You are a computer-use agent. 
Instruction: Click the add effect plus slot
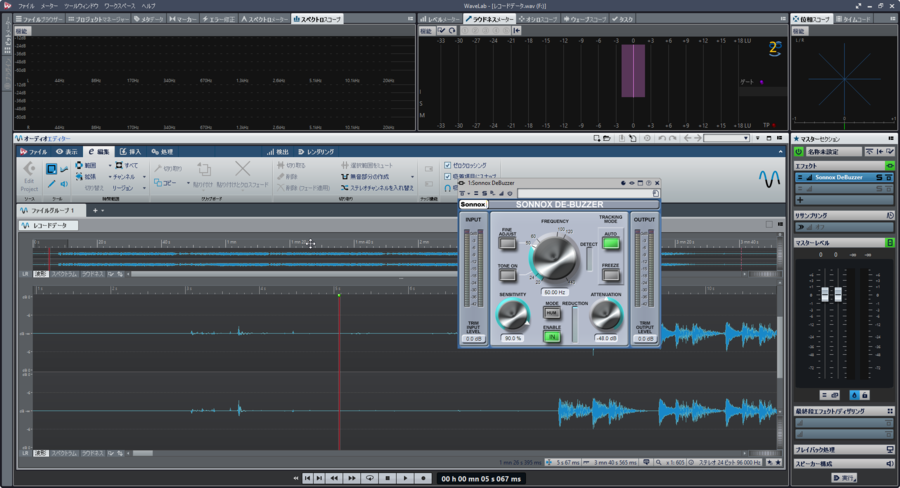pyautogui.click(x=844, y=200)
